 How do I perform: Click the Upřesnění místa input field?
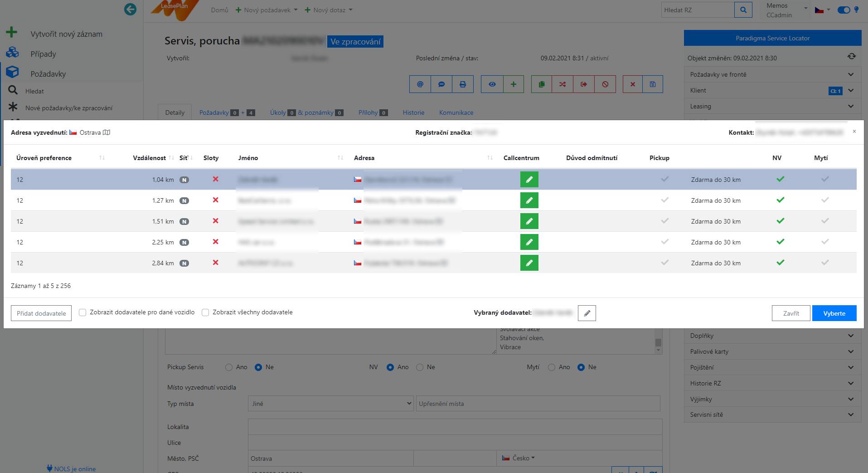pos(538,403)
